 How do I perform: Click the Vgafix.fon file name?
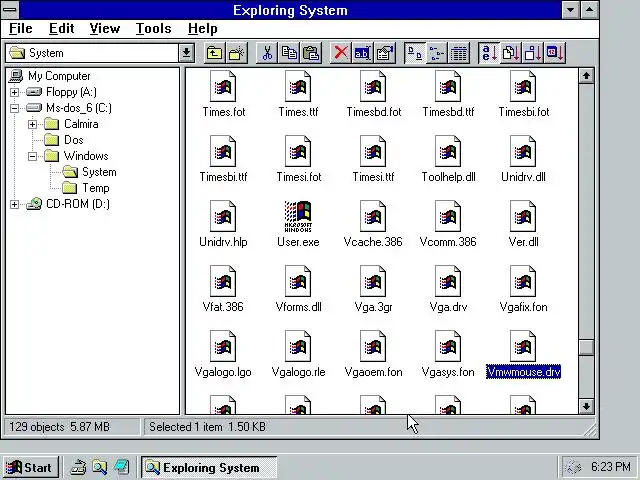tap(523, 307)
